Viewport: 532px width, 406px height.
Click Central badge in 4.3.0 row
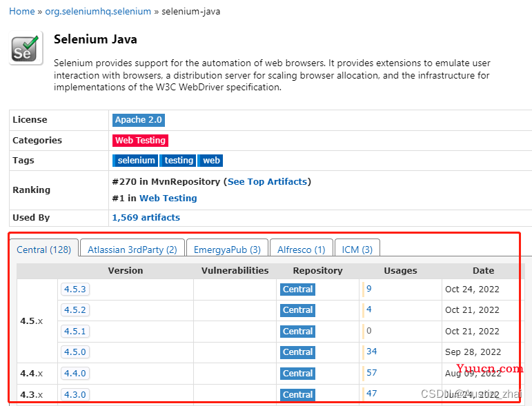click(297, 395)
